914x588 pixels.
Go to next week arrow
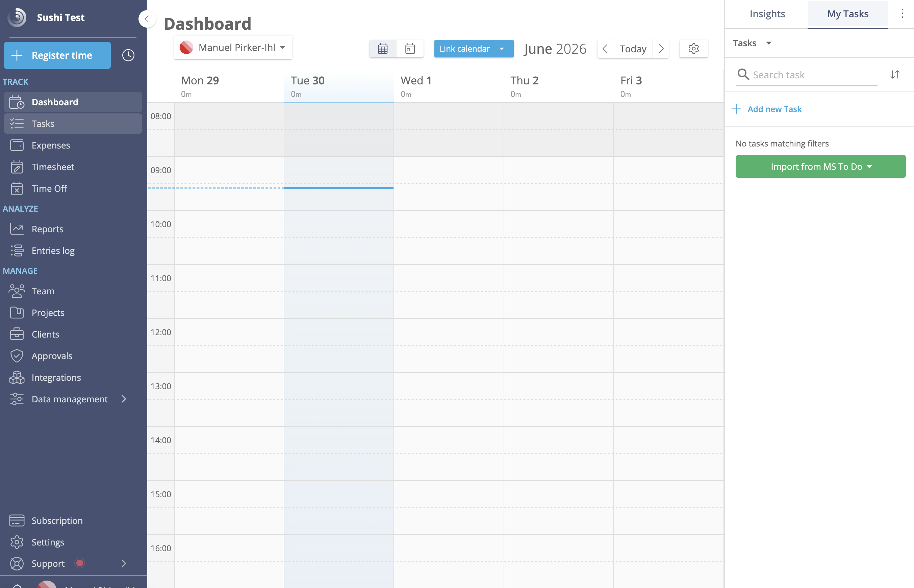coord(661,49)
